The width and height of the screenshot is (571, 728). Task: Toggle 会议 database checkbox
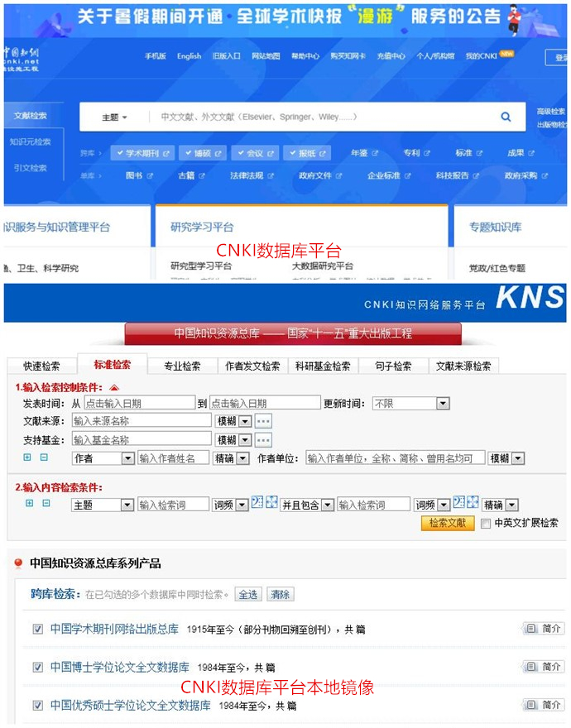pyautogui.click(x=240, y=153)
